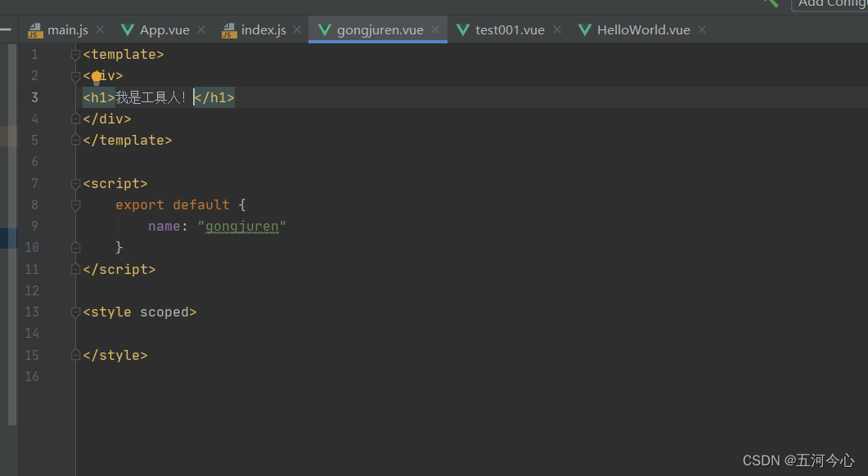Click the name property key
The image size is (868, 476).
point(164,226)
